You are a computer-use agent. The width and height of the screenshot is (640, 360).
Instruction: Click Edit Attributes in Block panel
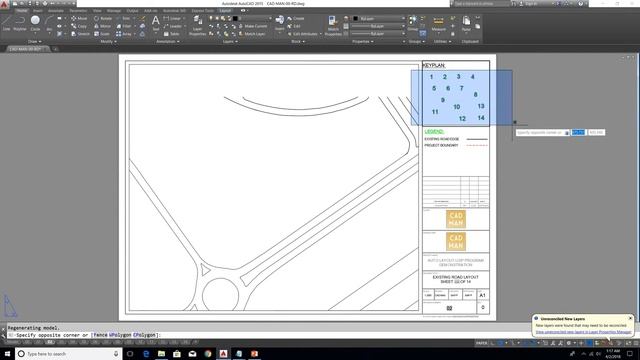coord(304,34)
